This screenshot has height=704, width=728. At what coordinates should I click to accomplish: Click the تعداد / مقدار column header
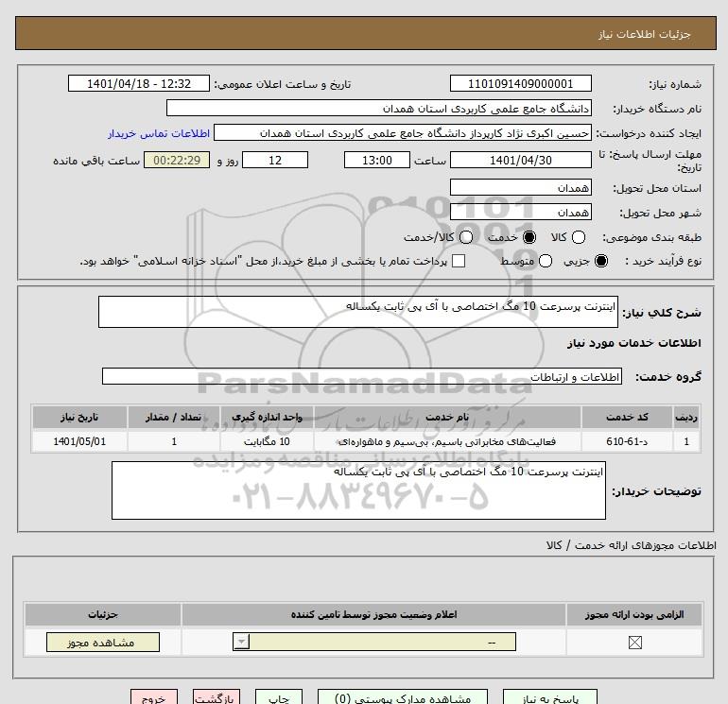(x=174, y=417)
